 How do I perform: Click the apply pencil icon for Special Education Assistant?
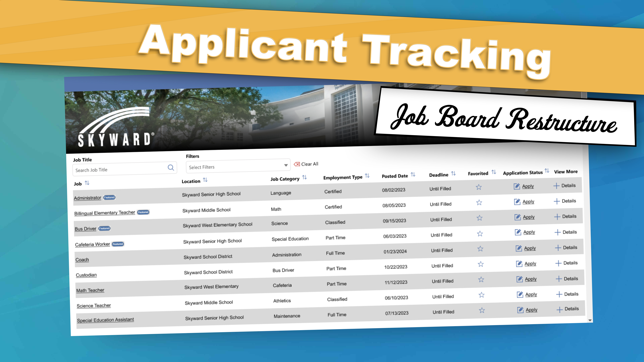520,310
